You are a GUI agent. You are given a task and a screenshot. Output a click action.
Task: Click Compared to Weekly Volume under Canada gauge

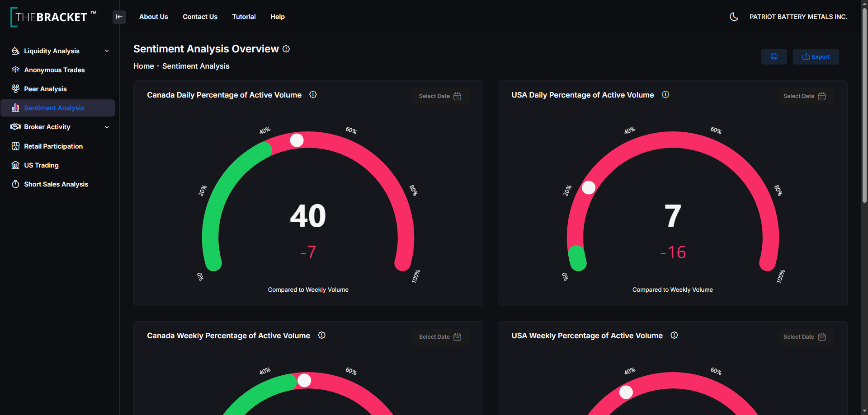pyautogui.click(x=308, y=290)
